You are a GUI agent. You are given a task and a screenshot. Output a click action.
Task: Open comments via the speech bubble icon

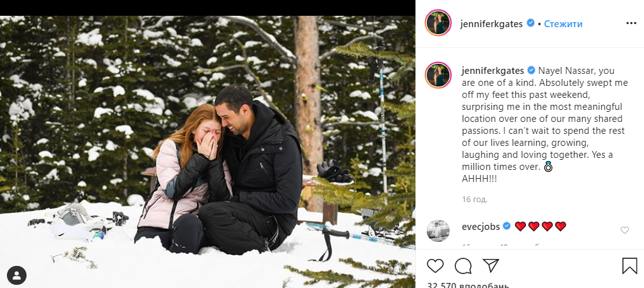pyautogui.click(x=463, y=266)
